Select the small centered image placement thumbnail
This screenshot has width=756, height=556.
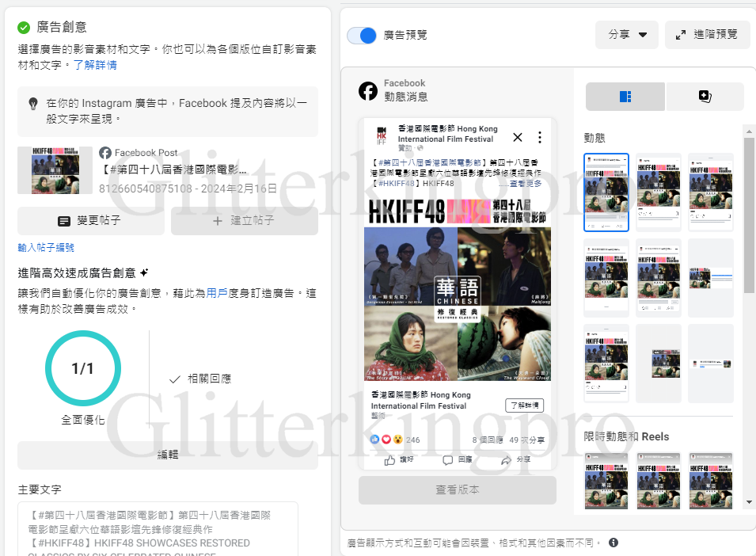tap(658, 363)
